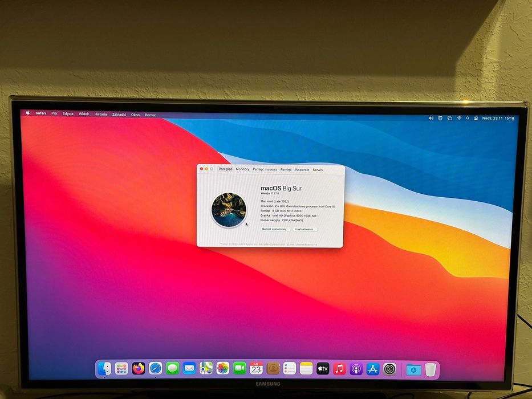Open System Preferences gear in dock
This screenshot has width=532, height=399.
tap(389, 369)
